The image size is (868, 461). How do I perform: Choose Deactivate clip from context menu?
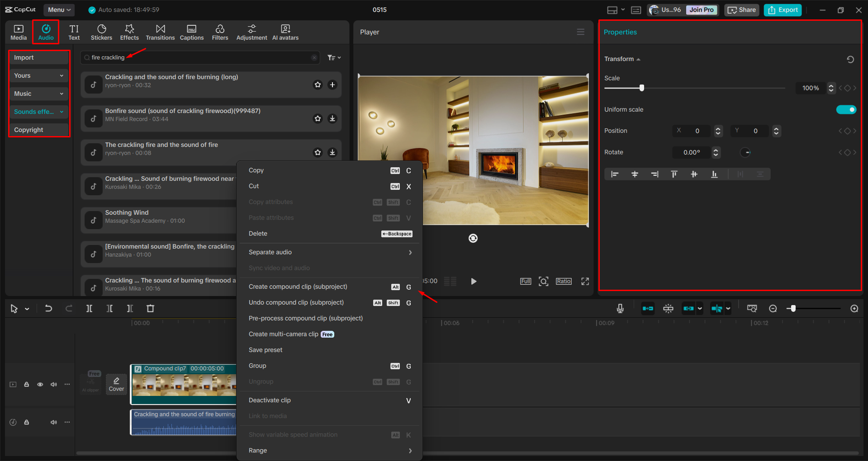270,400
